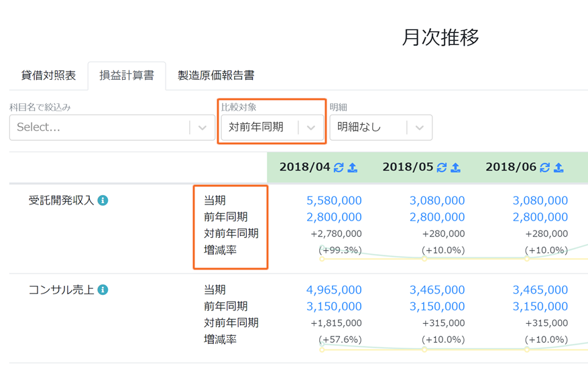Click the 2018/04 column header text
The image size is (588, 366).
(305, 167)
